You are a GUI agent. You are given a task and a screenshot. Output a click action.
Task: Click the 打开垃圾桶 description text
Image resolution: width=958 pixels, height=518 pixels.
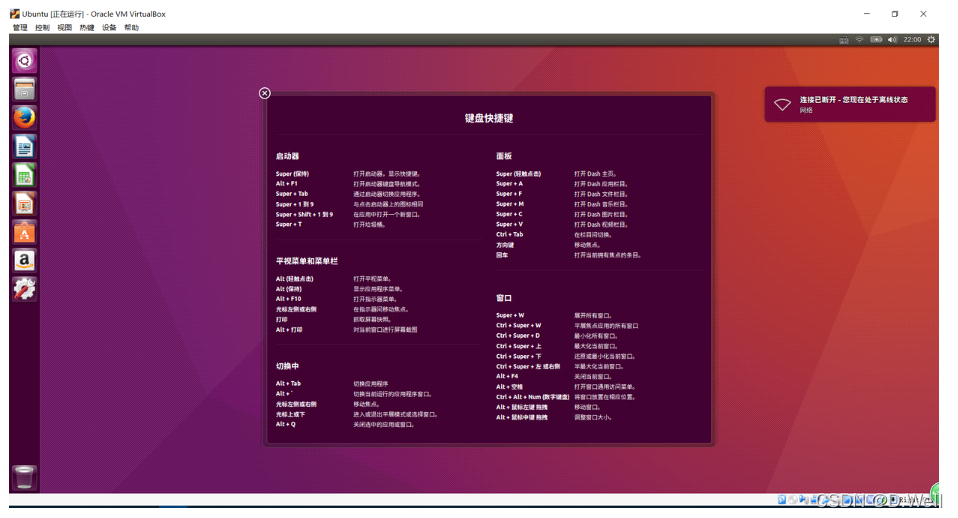pyautogui.click(x=369, y=225)
